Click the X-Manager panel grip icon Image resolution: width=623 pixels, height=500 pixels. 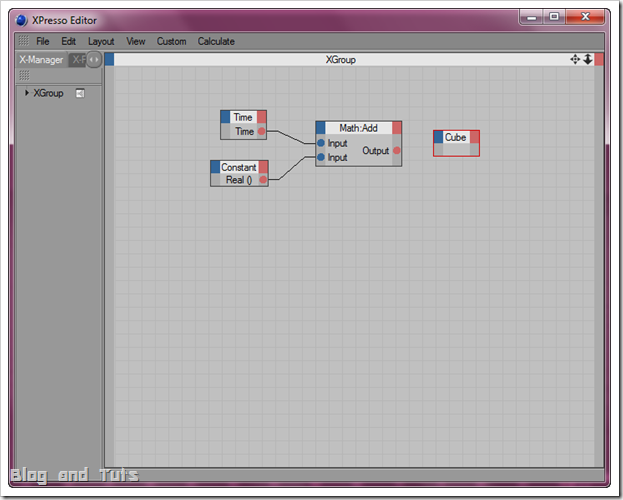[x=24, y=75]
